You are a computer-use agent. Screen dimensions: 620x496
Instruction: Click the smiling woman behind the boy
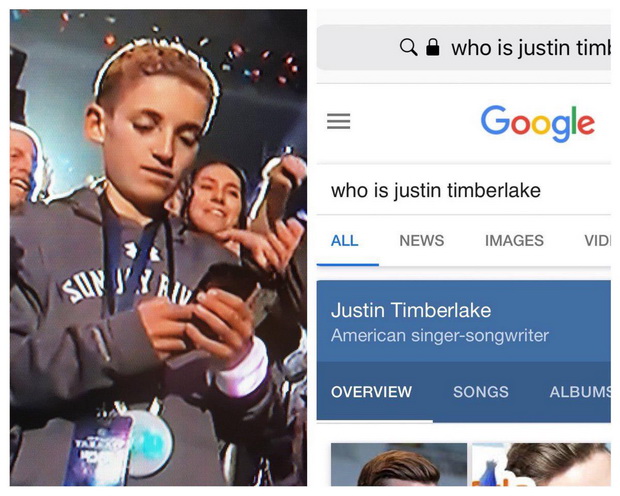215,198
